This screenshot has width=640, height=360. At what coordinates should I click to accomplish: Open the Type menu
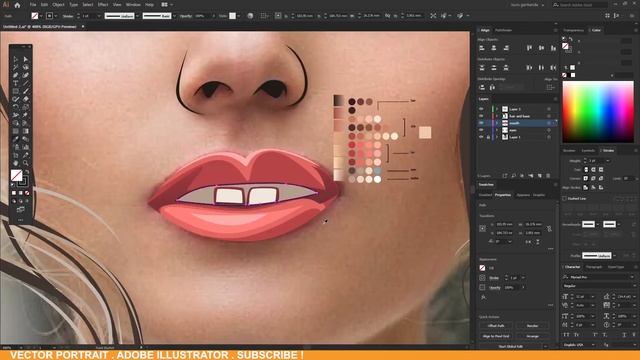pos(73,5)
